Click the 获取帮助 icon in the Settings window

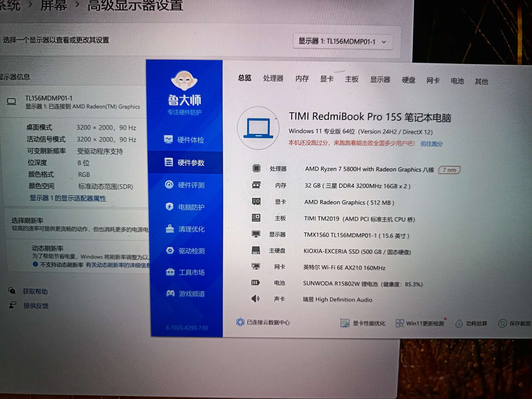pos(12,291)
